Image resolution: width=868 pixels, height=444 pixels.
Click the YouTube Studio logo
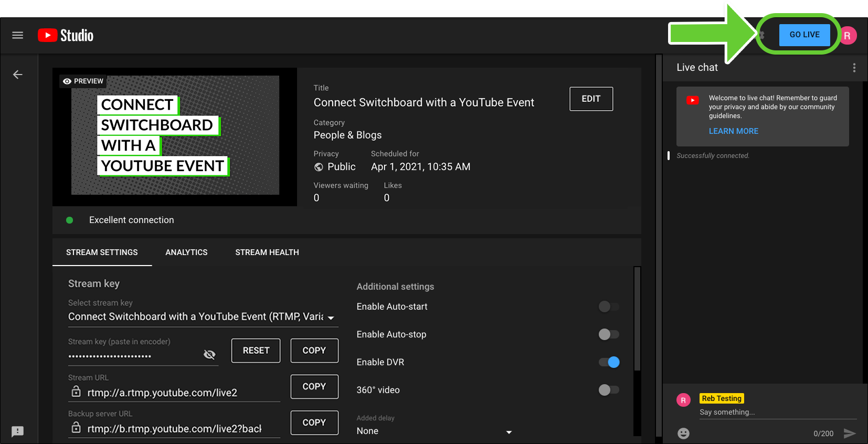pyautogui.click(x=66, y=35)
